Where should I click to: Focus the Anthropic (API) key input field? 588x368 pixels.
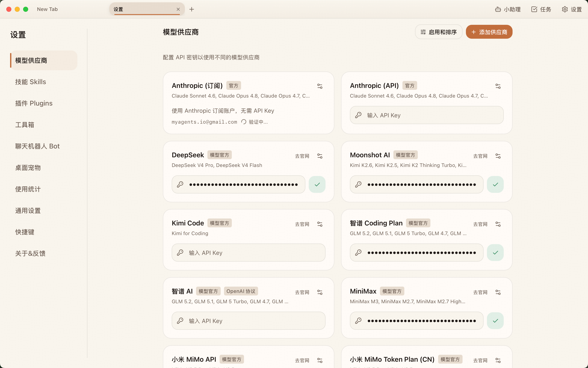pyautogui.click(x=427, y=115)
